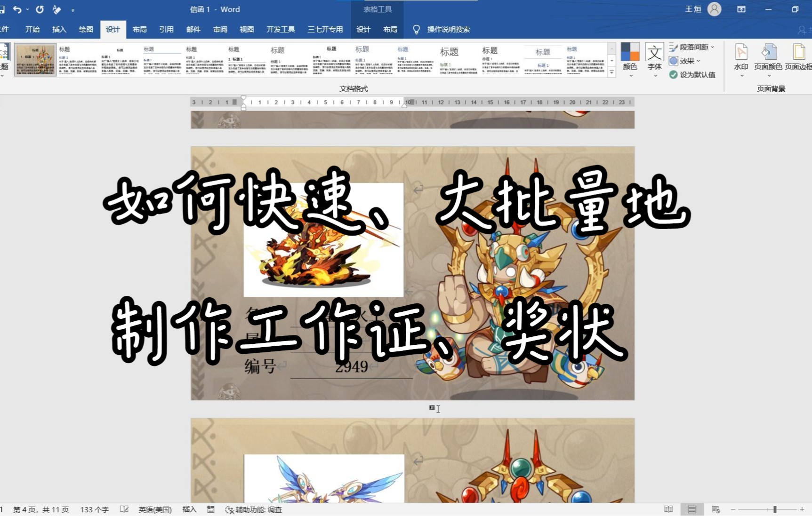Click the ruler first-line indent marker

243,99
